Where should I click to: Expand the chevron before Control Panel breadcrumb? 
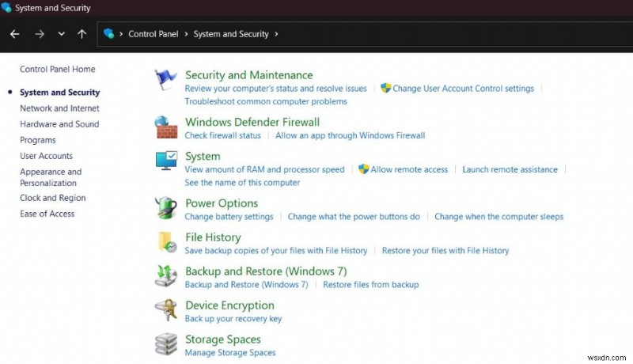coord(121,34)
